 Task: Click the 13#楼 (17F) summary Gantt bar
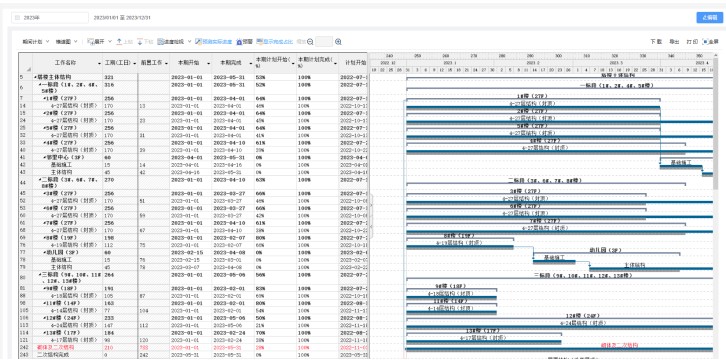[x=484, y=333]
